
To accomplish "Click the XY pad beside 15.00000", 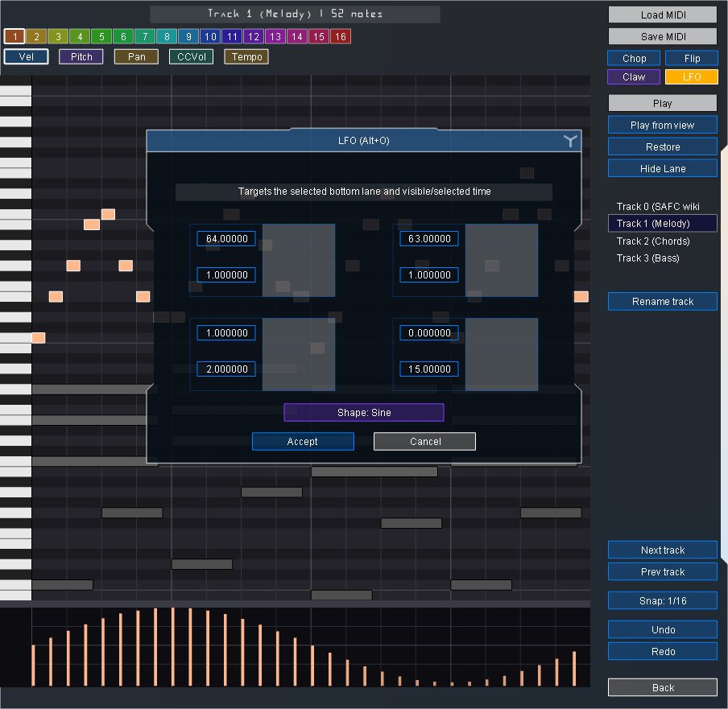I will pyautogui.click(x=502, y=354).
